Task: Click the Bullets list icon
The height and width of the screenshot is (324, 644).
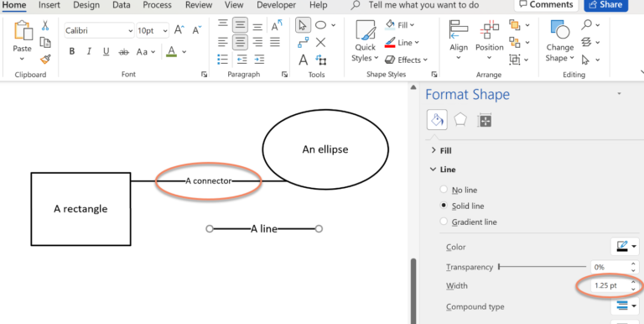Action: [x=222, y=60]
